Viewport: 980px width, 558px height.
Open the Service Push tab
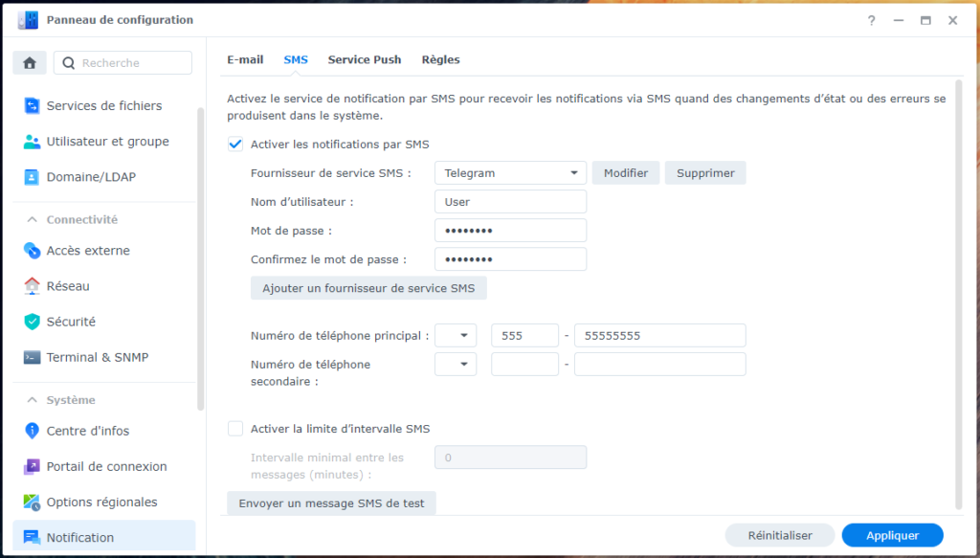tap(365, 59)
